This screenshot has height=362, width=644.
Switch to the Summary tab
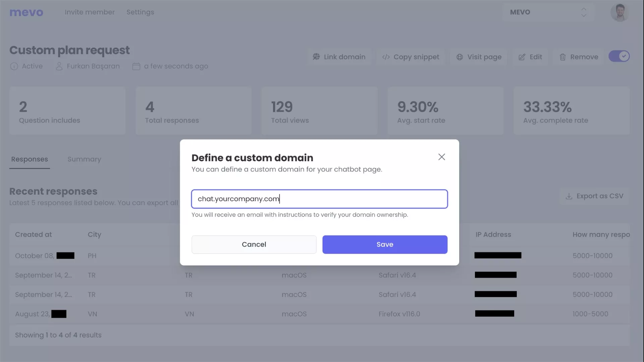pos(84,160)
